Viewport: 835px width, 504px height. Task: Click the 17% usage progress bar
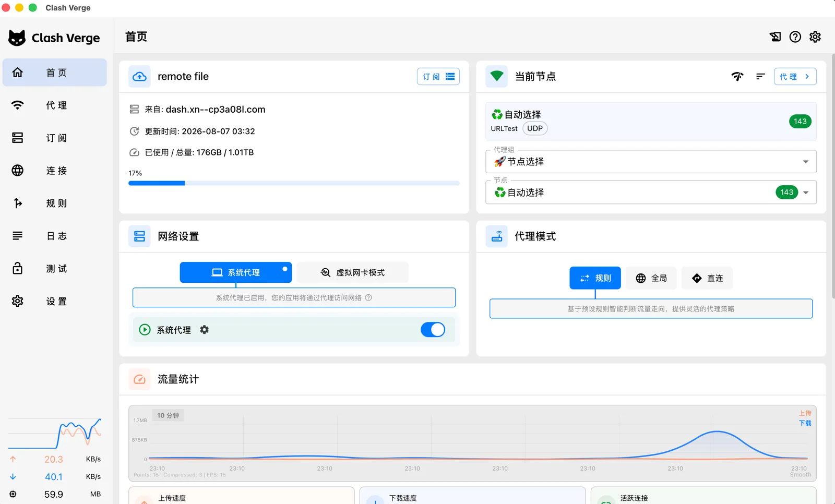[294, 183]
